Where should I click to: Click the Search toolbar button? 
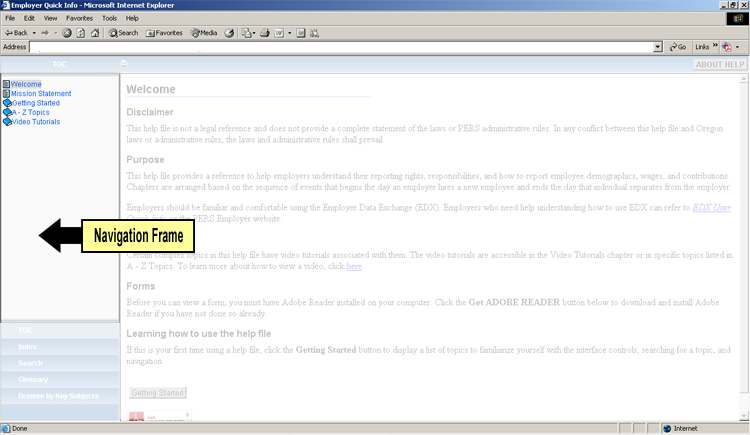point(124,33)
